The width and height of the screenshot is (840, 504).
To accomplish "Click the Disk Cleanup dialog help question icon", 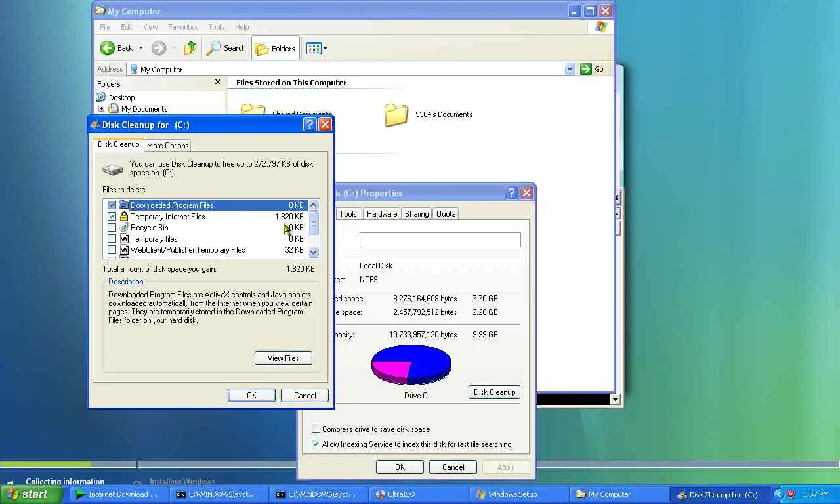I will point(310,125).
